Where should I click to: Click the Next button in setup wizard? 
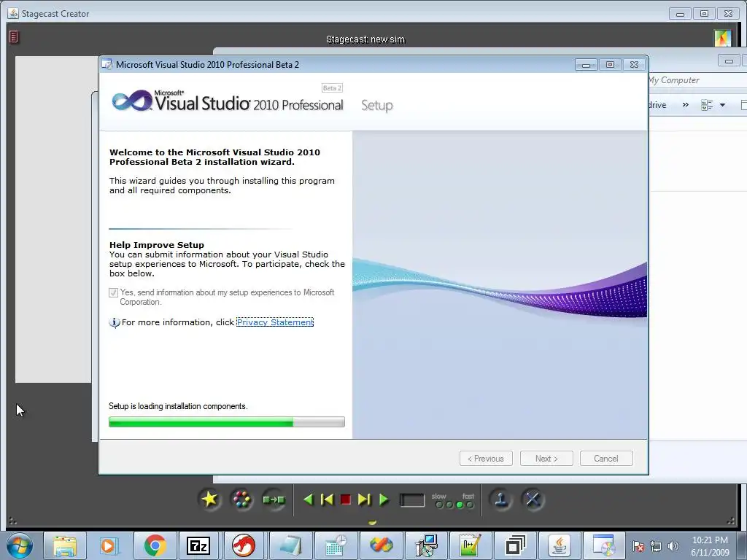click(x=546, y=459)
